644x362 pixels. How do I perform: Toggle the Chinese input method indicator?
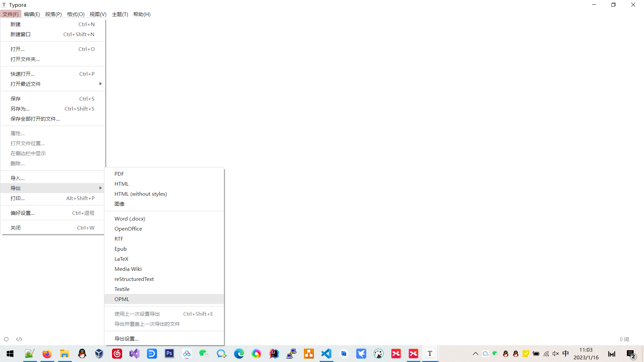pyautogui.click(x=566, y=354)
